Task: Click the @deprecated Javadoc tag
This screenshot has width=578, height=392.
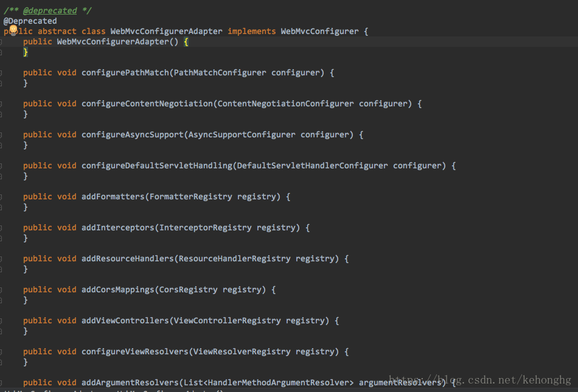Action: 50,11
